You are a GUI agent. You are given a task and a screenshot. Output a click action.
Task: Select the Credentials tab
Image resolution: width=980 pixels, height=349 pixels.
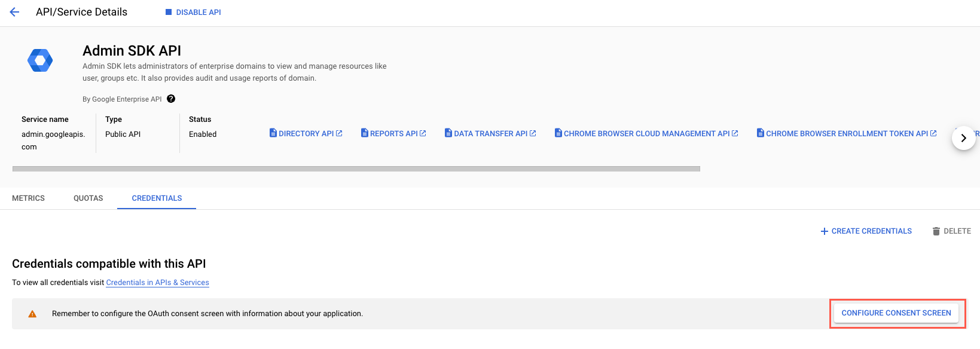pyautogui.click(x=157, y=198)
